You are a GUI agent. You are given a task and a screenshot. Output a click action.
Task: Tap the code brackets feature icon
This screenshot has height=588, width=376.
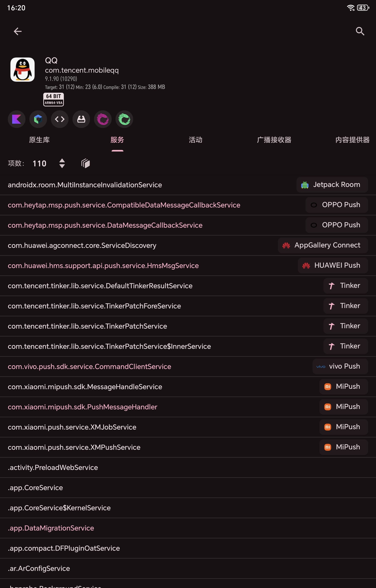tap(60, 119)
